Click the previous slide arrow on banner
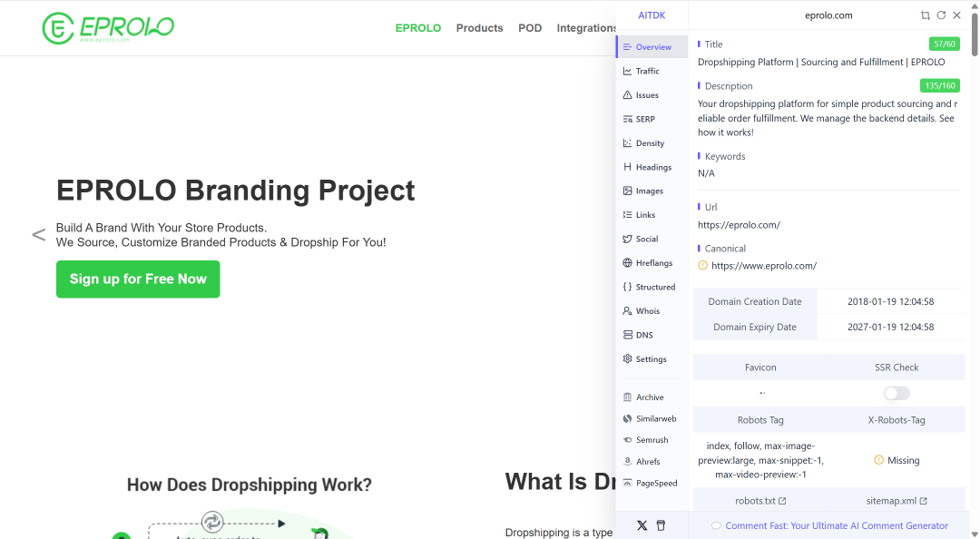Viewport: 980px width, 539px height. tap(39, 235)
